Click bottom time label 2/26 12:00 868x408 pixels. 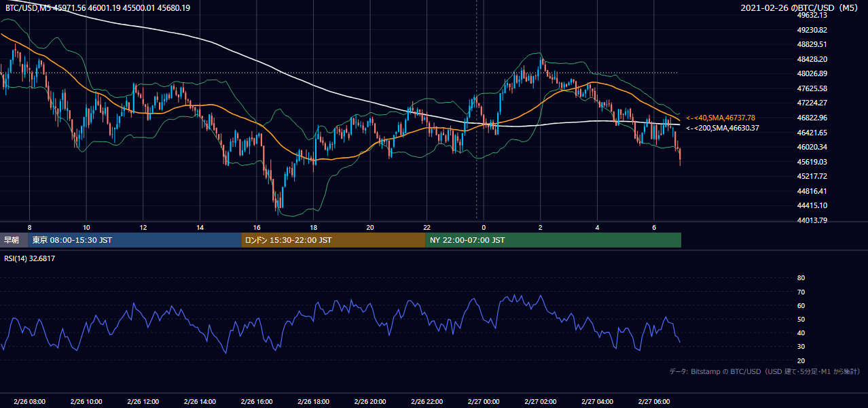coord(143,402)
